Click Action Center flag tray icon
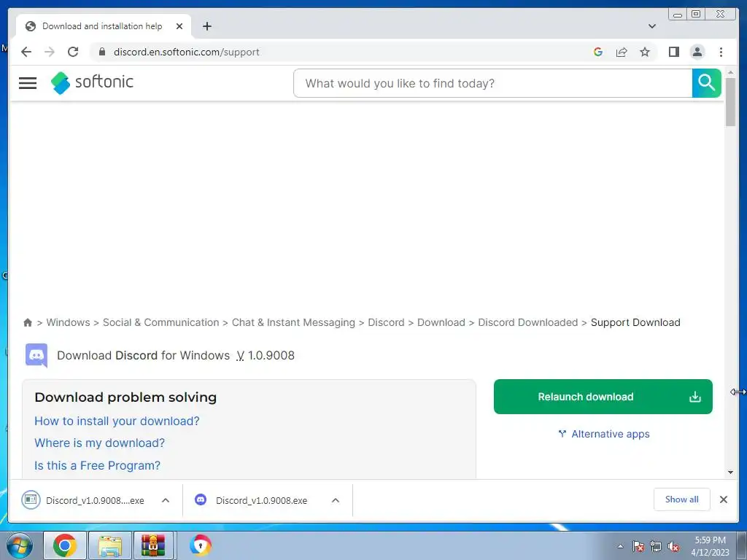Screen dimensions: 747x560 638,546
